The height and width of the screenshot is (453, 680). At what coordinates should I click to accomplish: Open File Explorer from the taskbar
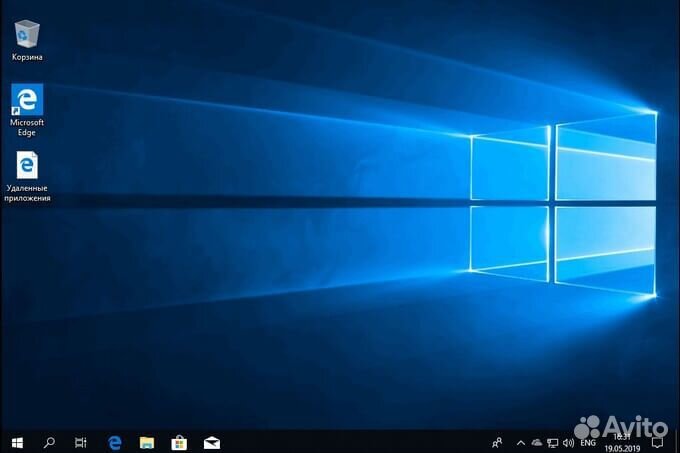click(x=147, y=443)
